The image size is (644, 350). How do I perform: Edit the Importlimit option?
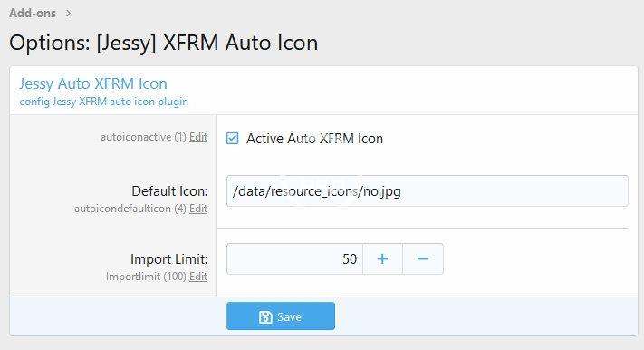(x=198, y=277)
